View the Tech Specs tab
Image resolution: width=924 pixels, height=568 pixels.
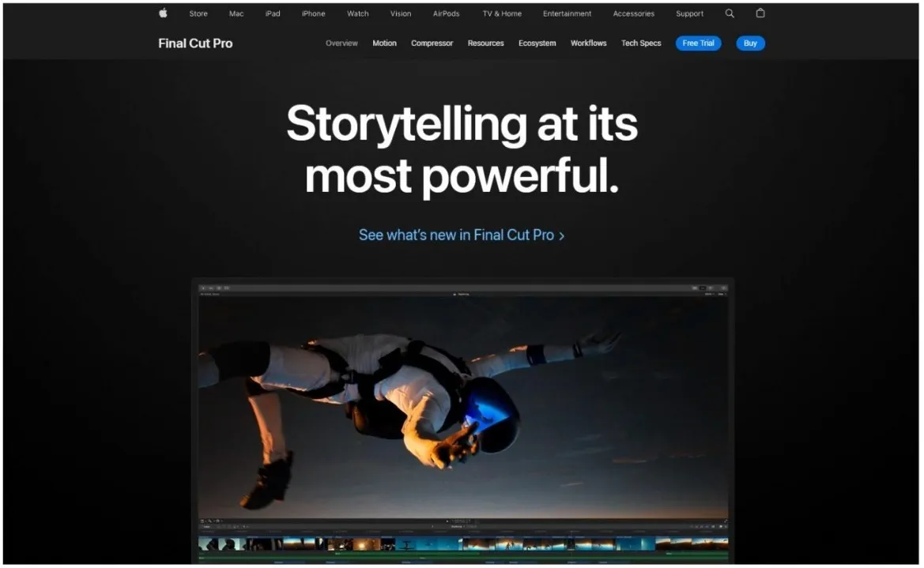[x=640, y=43]
